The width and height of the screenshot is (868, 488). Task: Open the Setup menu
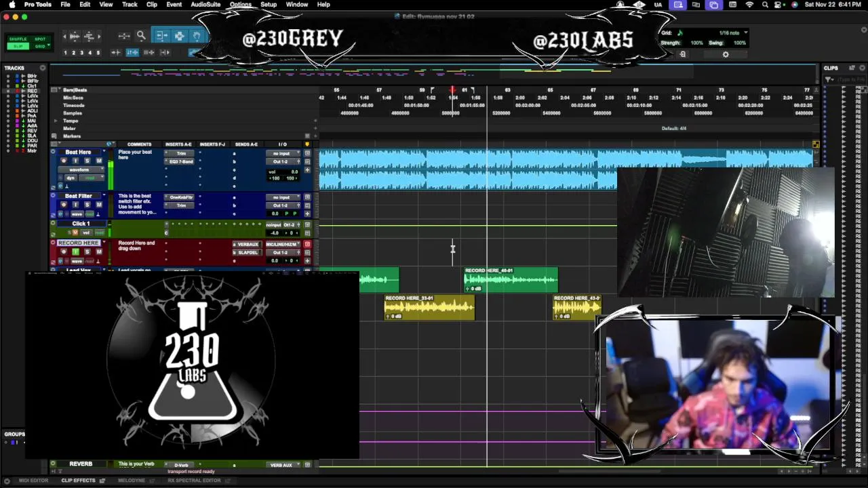pyautogui.click(x=269, y=5)
